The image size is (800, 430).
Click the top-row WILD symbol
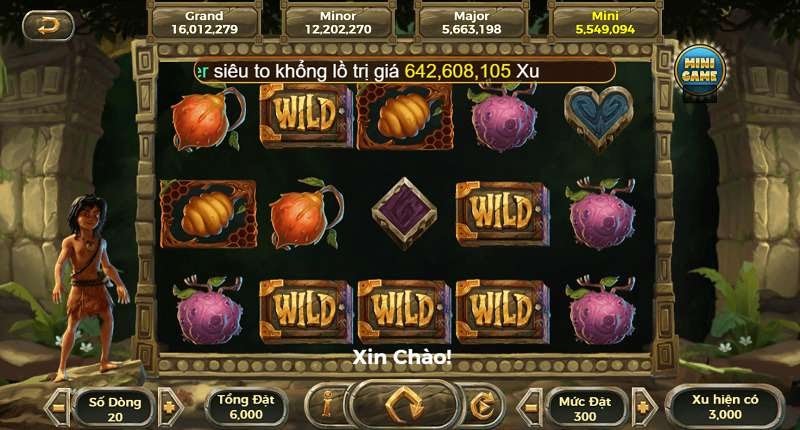(x=306, y=115)
